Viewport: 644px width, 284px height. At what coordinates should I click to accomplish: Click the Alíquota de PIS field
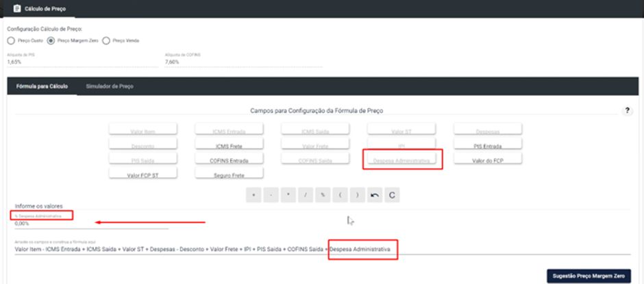[82, 62]
